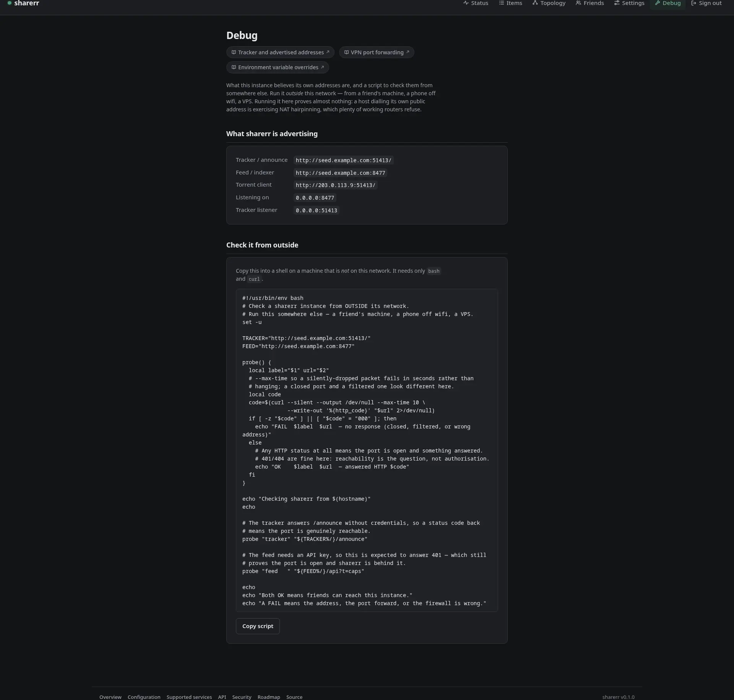Click the probe "feed" api?t=caps script line
Viewport: 734px width, 700px height.
(303, 571)
